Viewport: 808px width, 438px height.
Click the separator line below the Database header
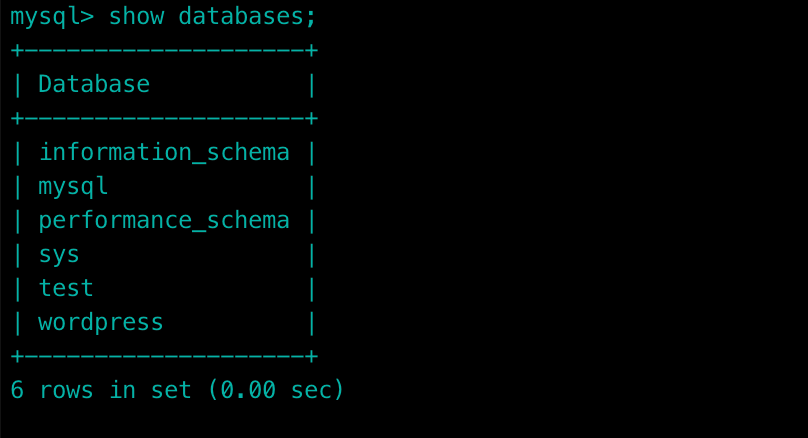[164, 119]
